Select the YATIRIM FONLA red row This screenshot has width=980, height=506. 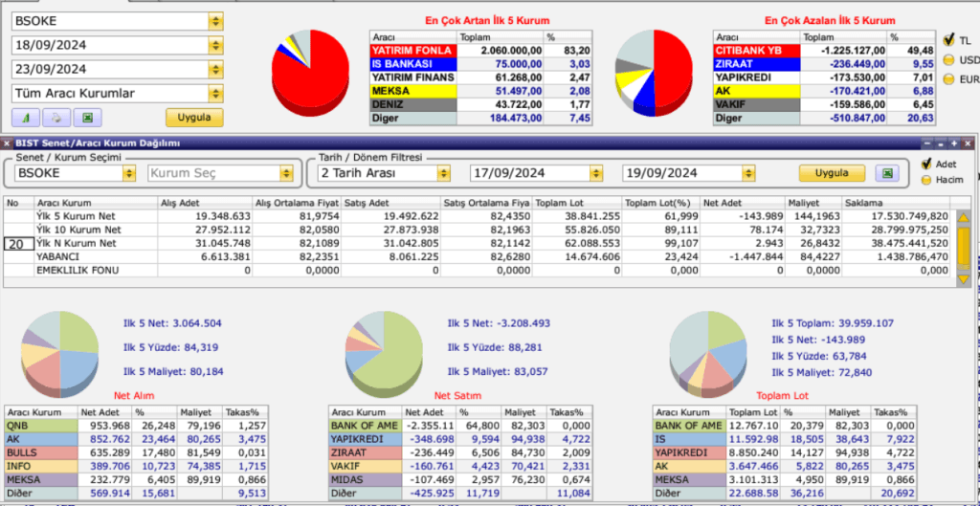(x=480, y=51)
